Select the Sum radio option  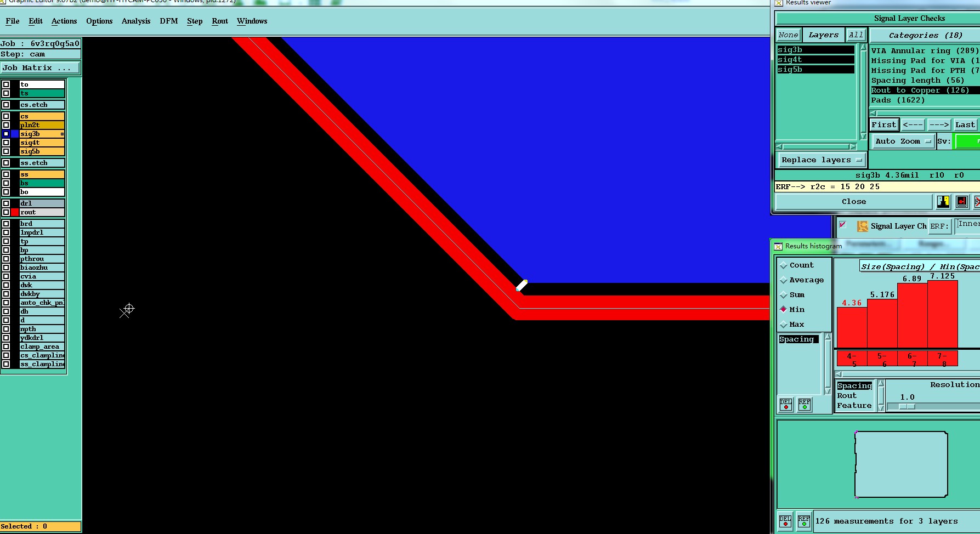click(784, 295)
